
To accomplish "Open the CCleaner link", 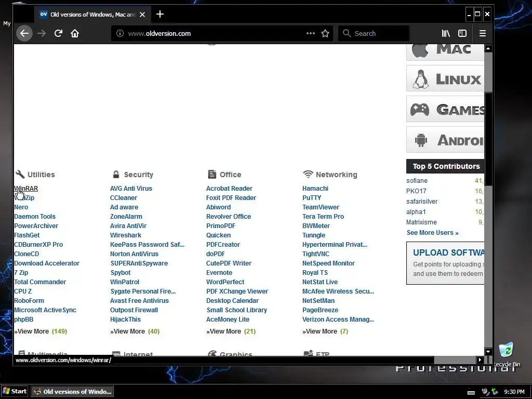I will [124, 198].
